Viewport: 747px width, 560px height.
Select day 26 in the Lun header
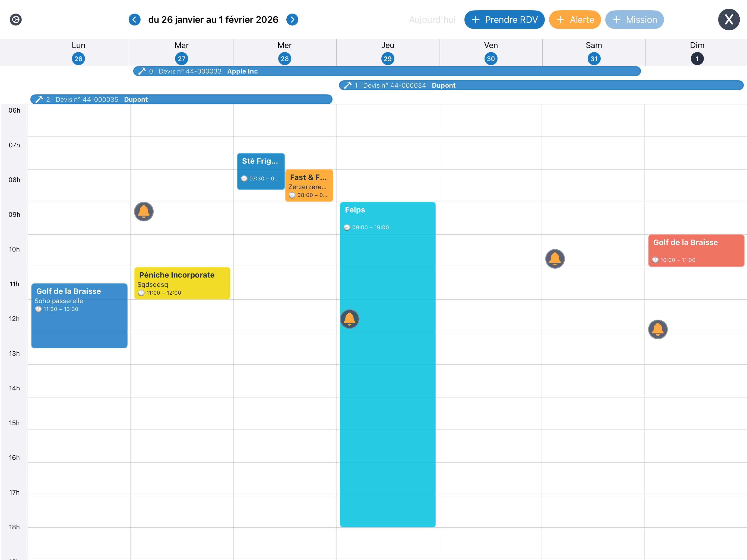[78, 59]
